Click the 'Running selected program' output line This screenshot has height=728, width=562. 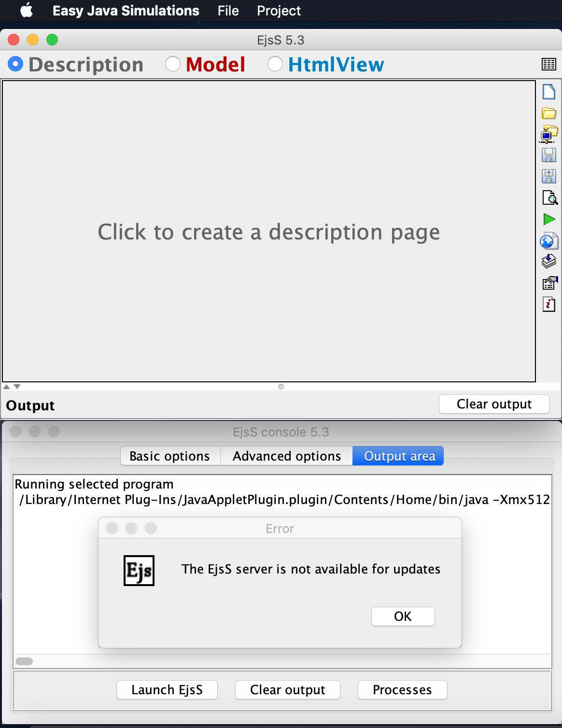click(94, 484)
